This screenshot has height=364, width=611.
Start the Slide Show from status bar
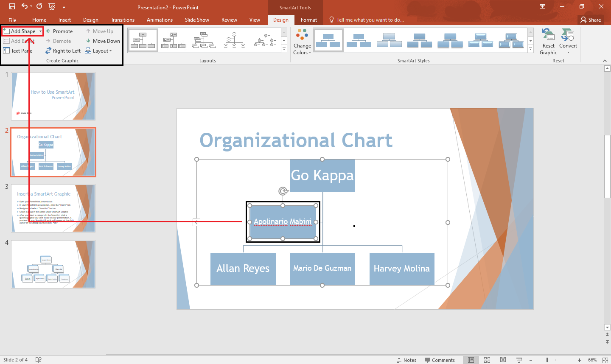519,360
